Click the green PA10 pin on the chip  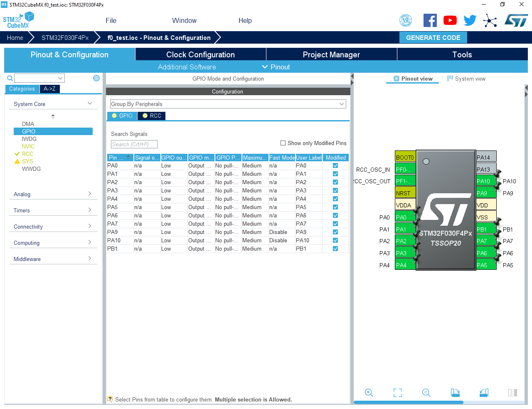pyautogui.click(x=486, y=181)
